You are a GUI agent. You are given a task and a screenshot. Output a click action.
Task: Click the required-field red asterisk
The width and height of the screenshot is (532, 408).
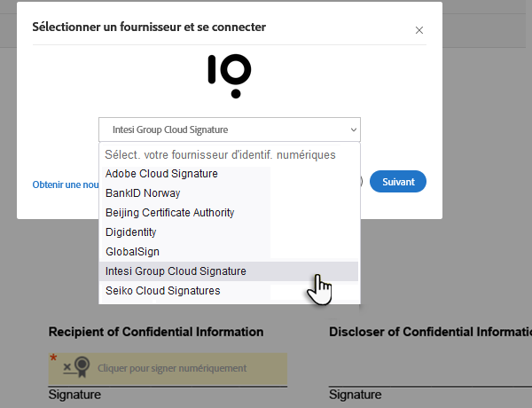coord(53,359)
